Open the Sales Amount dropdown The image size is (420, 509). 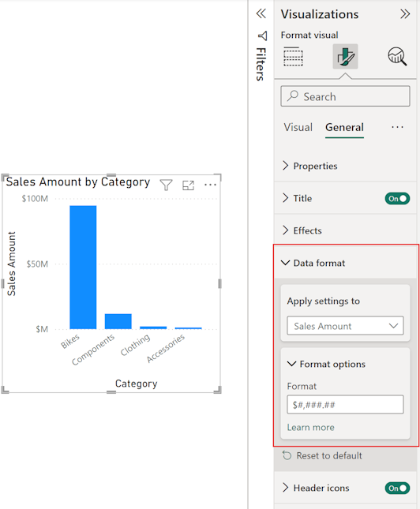pyautogui.click(x=345, y=326)
